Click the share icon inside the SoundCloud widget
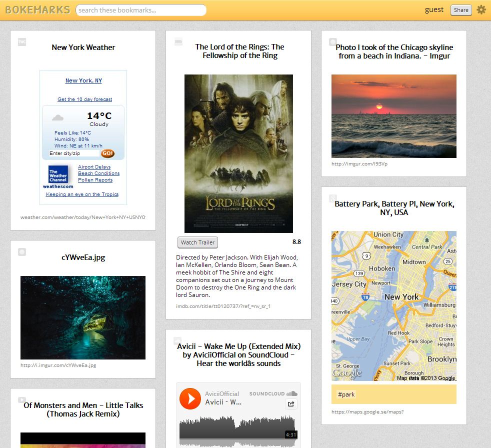This screenshot has width=491, height=448. pyautogui.click(x=291, y=403)
